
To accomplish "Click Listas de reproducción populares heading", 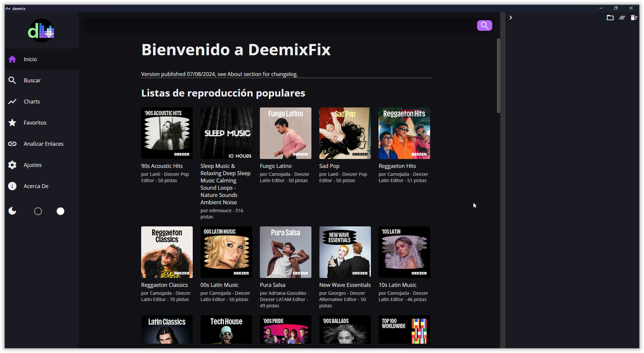I will coord(223,93).
